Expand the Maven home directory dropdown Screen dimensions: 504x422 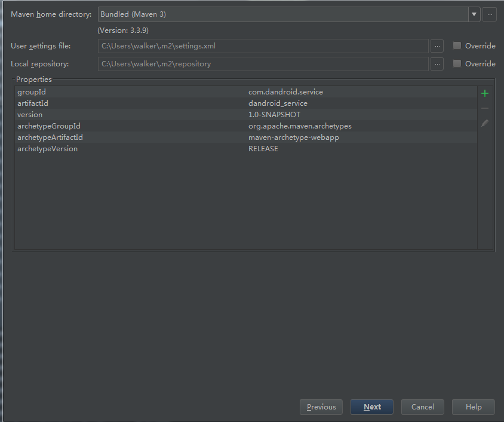[x=474, y=14]
